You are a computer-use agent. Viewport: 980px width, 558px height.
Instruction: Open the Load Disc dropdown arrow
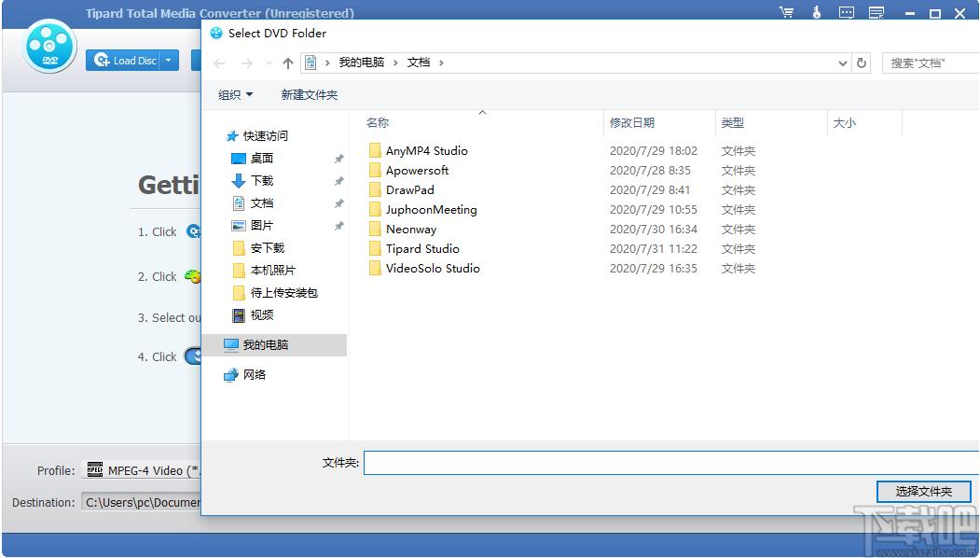click(169, 61)
